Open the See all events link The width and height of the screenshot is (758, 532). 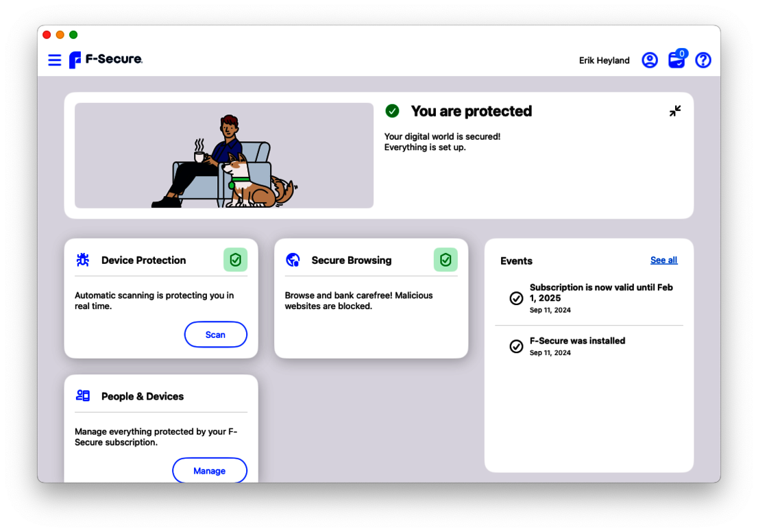pyautogui.click(x=663, y=260)
